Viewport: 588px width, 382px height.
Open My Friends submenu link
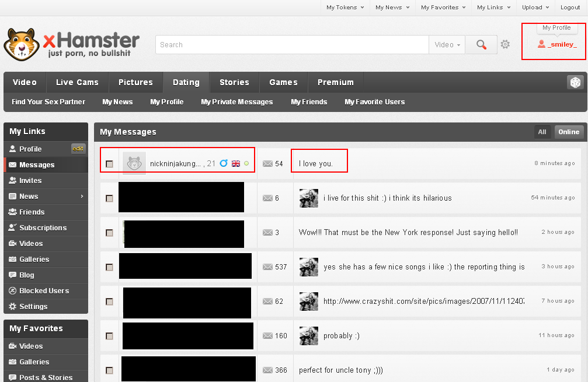coord(309,102)
